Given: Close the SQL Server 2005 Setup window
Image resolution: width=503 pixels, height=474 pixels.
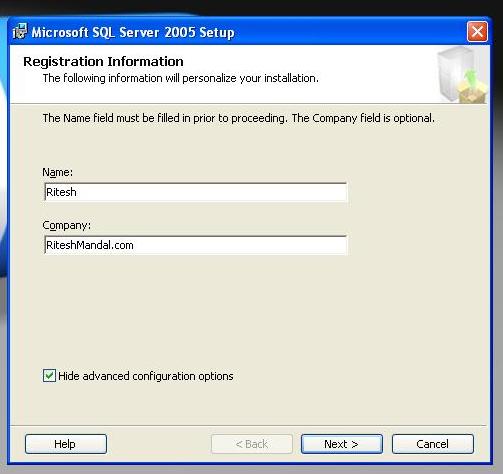Looking at the screenshot, I should pyautogui.click(x=477, y=32).
